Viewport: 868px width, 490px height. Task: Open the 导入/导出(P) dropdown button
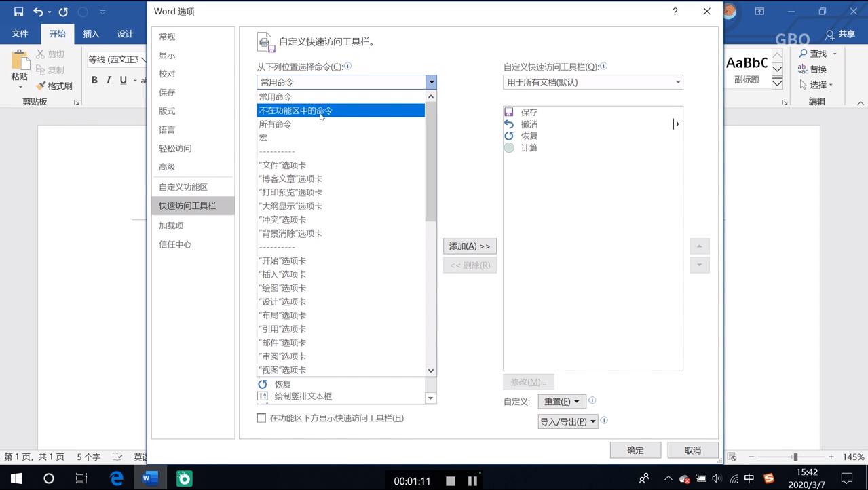[568, 421]
